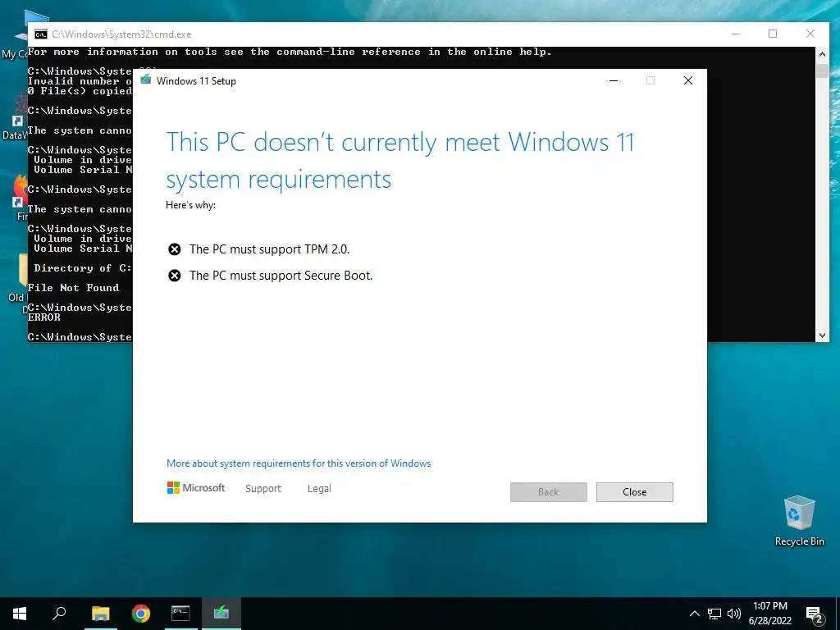The width and height of the screenshot is (840, 630).
Task: Click the system requirements heading in Setup
Action: 399,160
